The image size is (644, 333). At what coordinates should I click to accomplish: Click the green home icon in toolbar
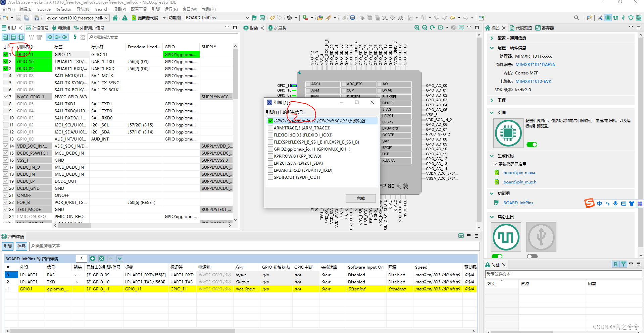click(115, 18)
